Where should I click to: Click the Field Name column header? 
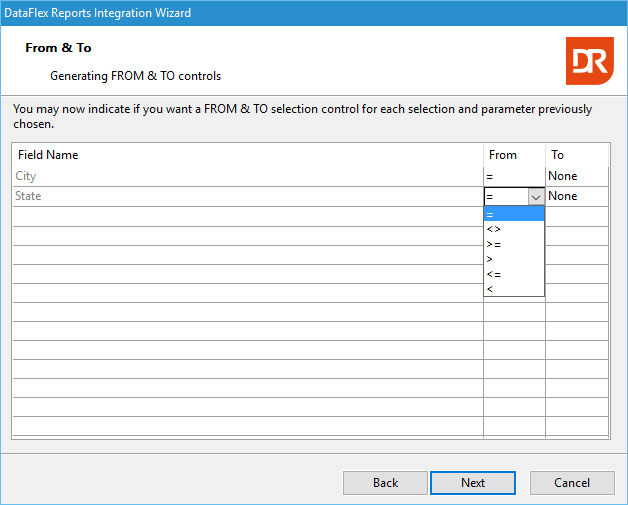pos(248,155)
